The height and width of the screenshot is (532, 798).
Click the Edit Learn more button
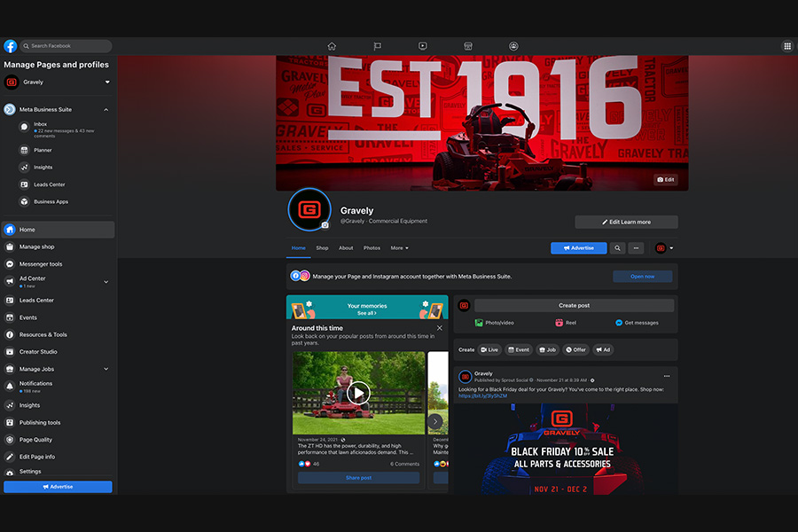pyautogui.click(x=627, y=222)
